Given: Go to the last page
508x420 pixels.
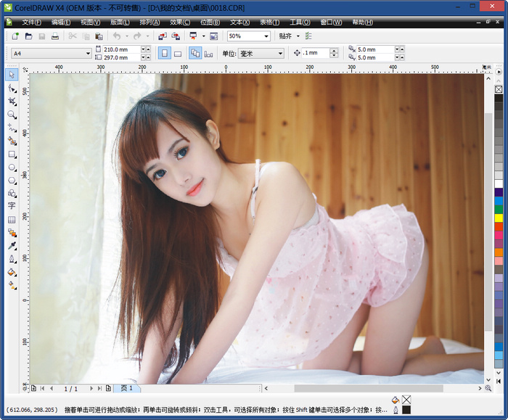Looking at the screenshot, I should 99,388.
